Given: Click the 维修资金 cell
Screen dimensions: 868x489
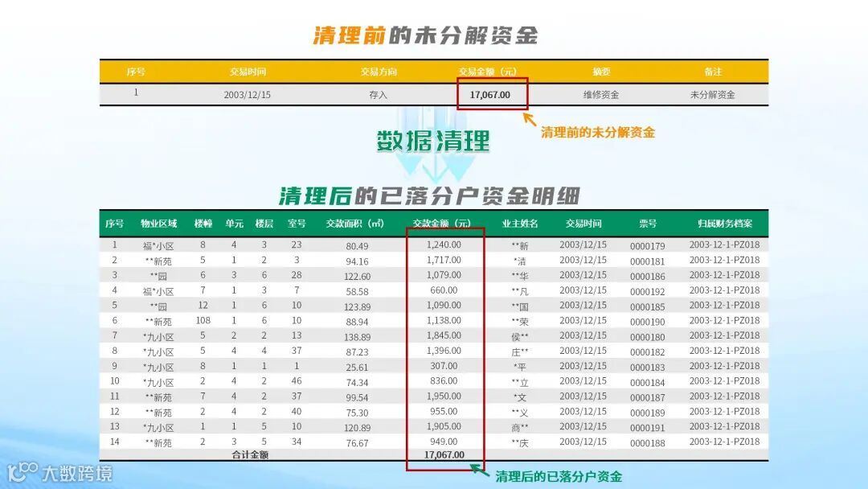Looking at the screenshot, I should [x=601, y=95].
